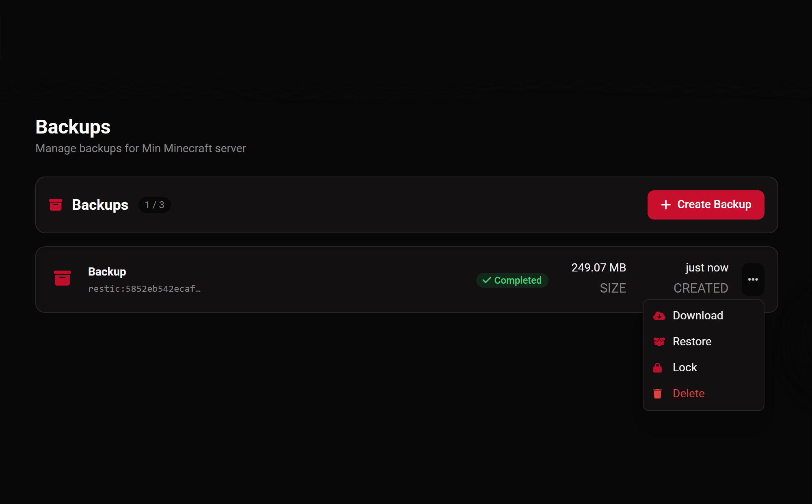812x504 pixels.
Task: Click the Completed status badge
Action: [x=512, y=280]
